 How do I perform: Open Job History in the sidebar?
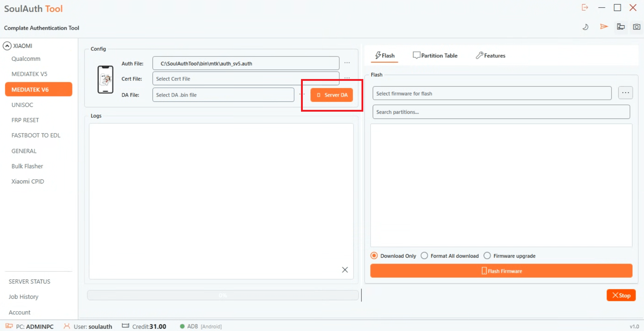[x=24, y=297]
